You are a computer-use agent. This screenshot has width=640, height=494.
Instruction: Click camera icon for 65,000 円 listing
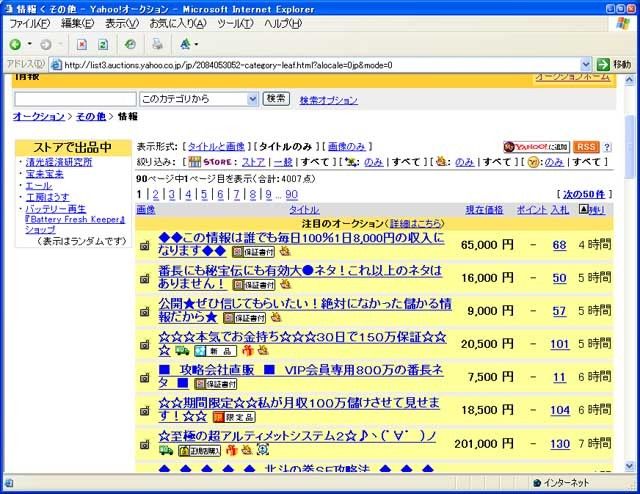[144, 246]
